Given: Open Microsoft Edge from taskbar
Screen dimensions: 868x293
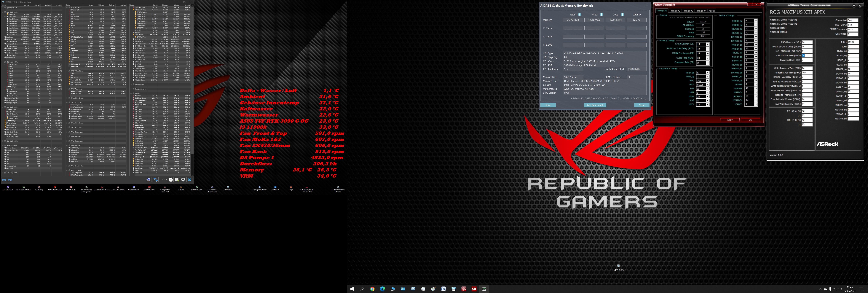Looking at the screenshot, I should click(x=382, y=289).
